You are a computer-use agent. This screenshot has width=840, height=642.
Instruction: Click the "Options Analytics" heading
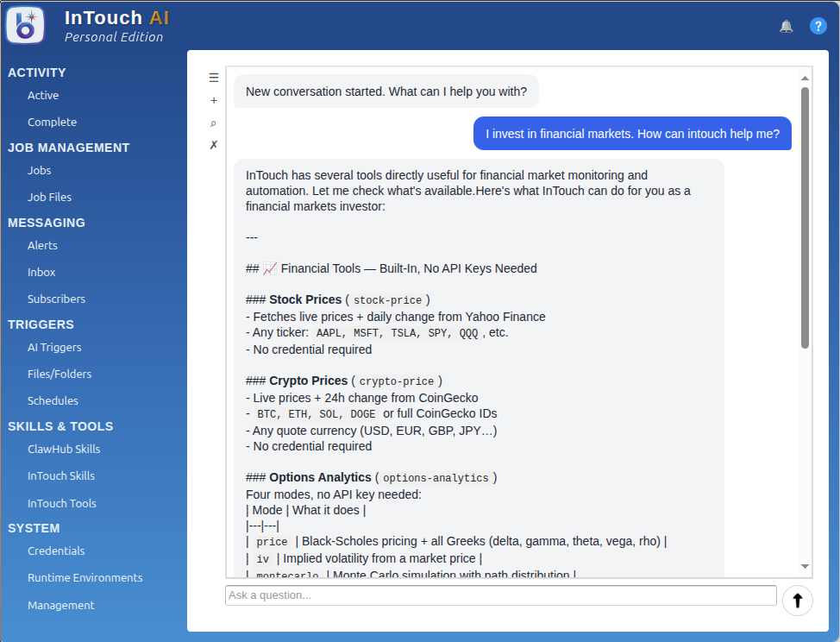click(x=320, y=477)
